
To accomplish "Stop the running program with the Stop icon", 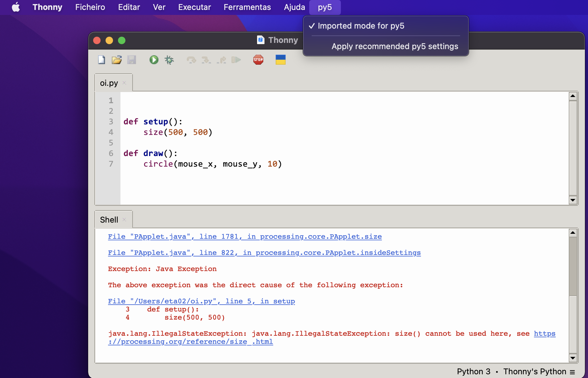I will (x=258, y=60).
